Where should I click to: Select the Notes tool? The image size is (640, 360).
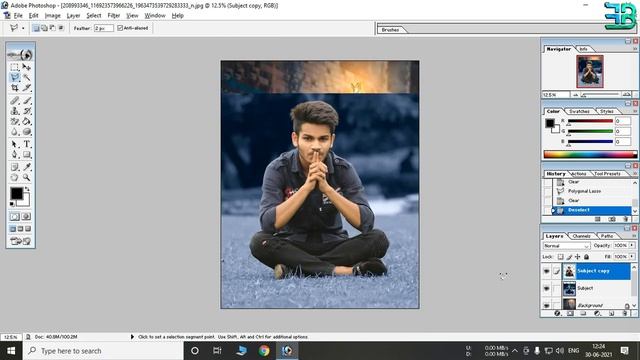tap(15, 167)
